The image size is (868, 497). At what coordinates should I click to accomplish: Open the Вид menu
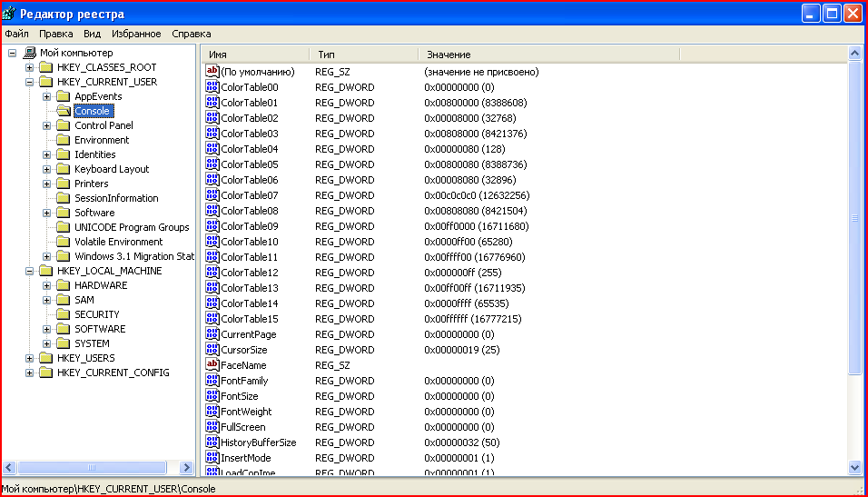(x=92, y=34)
